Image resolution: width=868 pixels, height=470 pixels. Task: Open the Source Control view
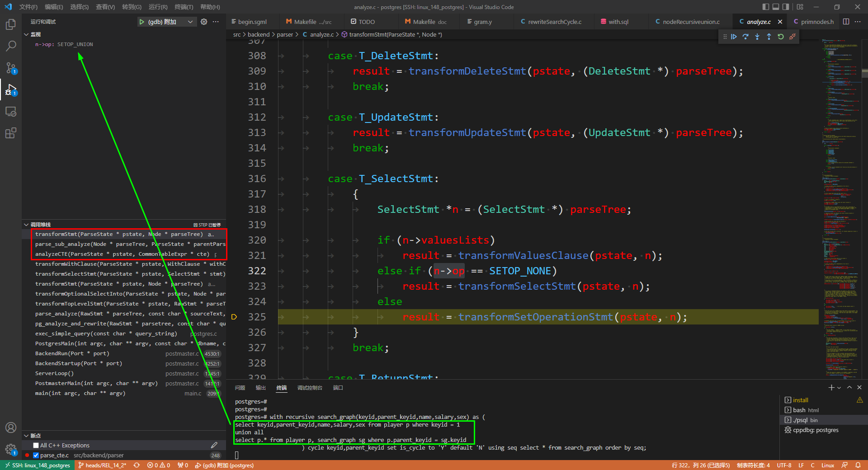[11, 68]
